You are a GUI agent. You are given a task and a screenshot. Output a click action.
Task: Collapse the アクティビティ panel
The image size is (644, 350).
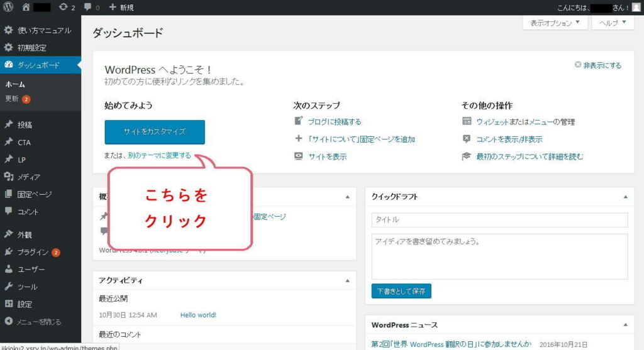tap(347, 281)
